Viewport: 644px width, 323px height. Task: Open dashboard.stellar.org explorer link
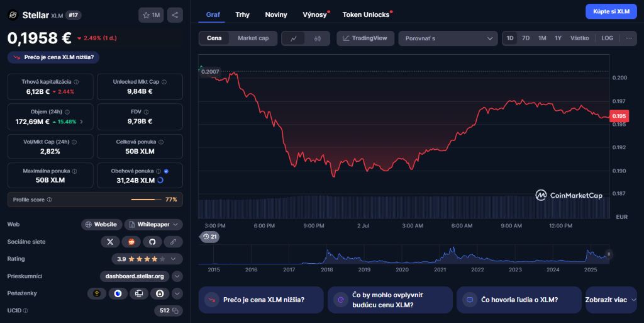tap(135, 276)
